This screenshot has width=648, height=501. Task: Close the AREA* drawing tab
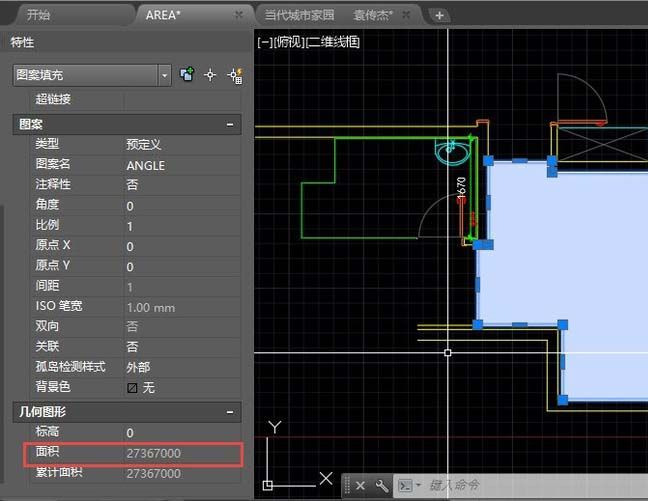[x=238, y=15]
